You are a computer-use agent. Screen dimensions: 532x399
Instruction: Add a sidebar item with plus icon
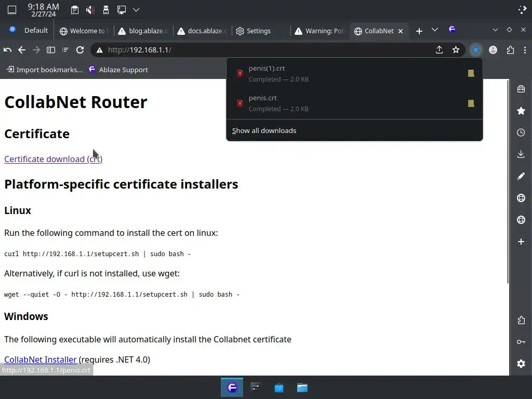pos(521,242)
